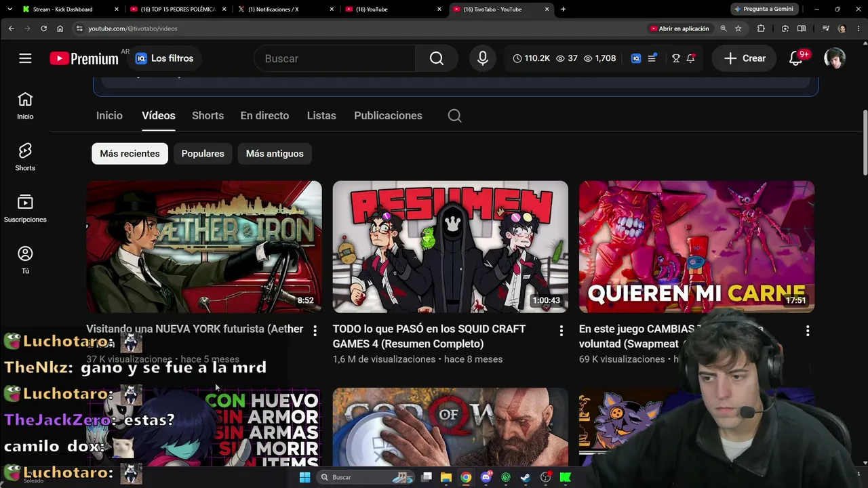Open the vidIQ extension icon in YouTube header
This screenshot has height=488, width=868.
[x=636, y=58]
